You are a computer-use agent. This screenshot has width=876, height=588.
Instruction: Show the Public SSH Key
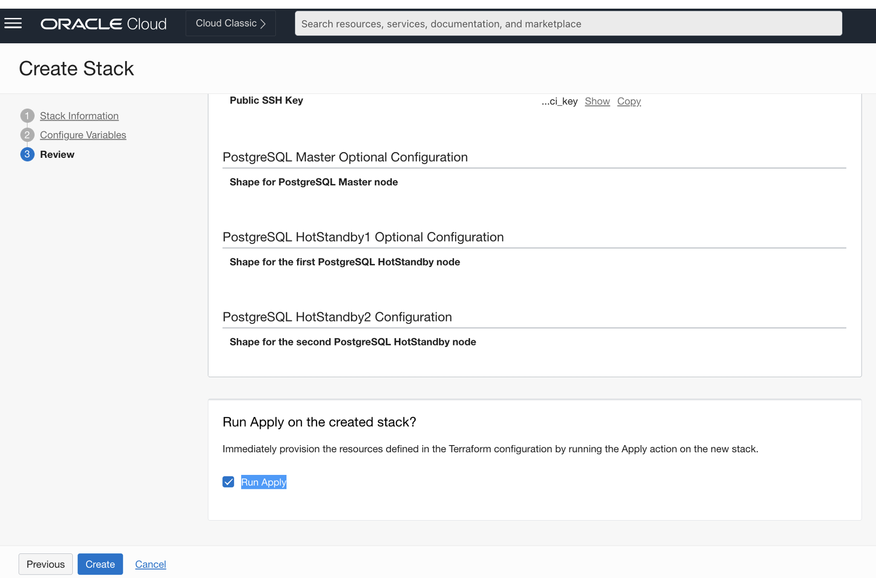click(597, 101)
